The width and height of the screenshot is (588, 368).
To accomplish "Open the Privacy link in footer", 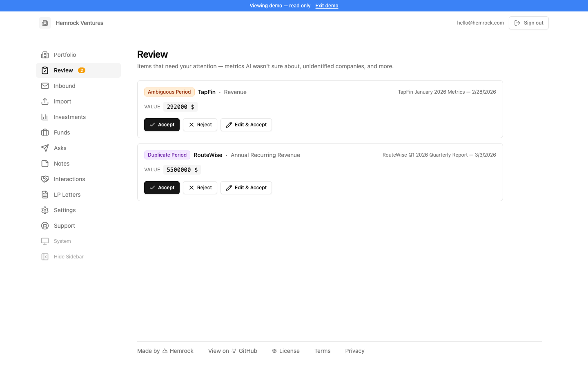I will pos(355,351).
